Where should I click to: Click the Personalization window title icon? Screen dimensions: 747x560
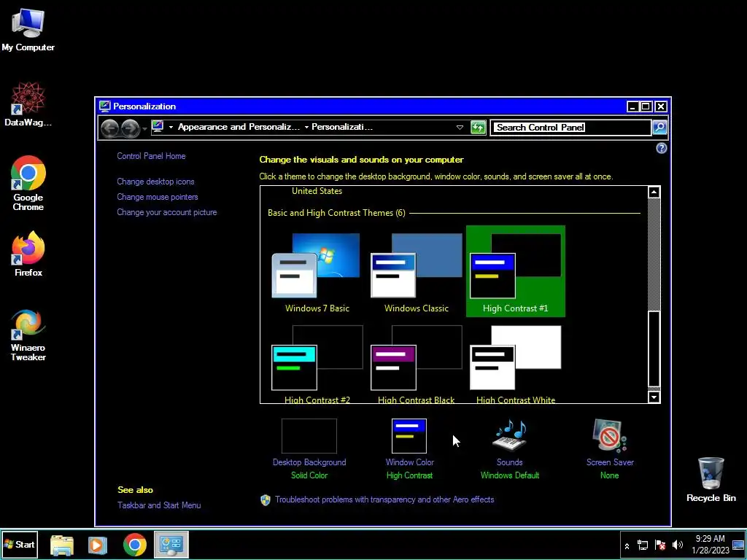pyautogui.click(x=105, y=106)
